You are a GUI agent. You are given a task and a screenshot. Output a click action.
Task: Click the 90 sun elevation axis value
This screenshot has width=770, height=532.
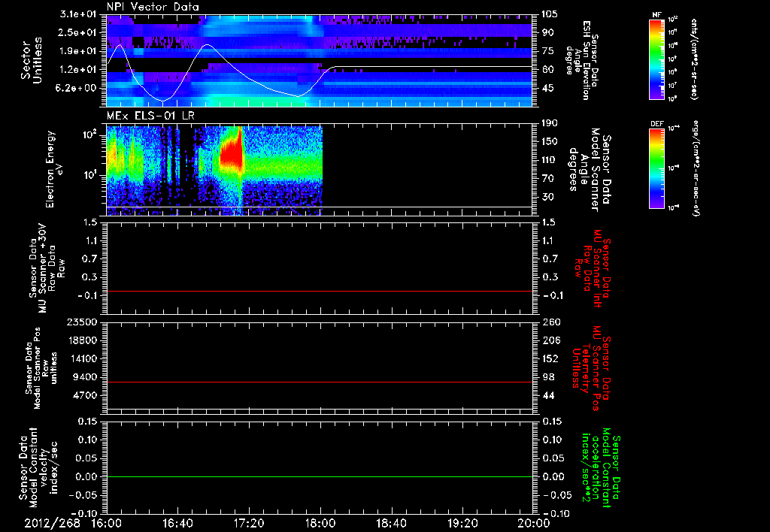click(x=547, y=32)
